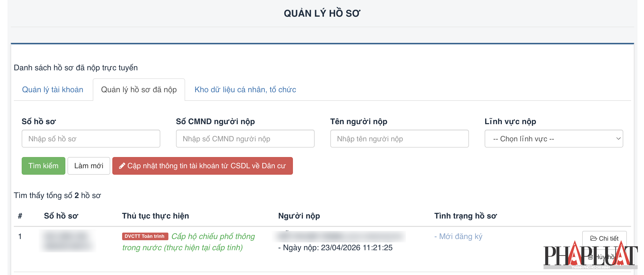Switch to Quản lý tài khoản tab
The image size is (644, 275).
click(x=52, y=89)
